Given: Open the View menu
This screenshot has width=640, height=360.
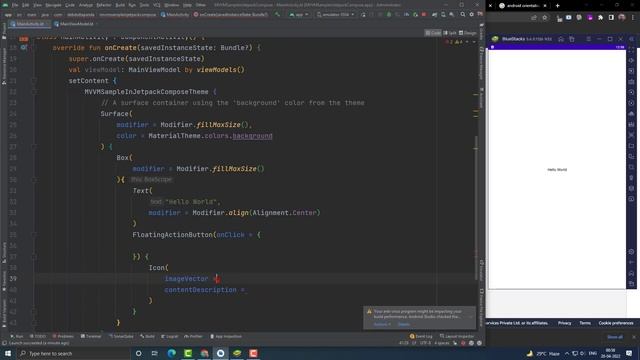Looking at the screenshot, I should coord(37,5).
